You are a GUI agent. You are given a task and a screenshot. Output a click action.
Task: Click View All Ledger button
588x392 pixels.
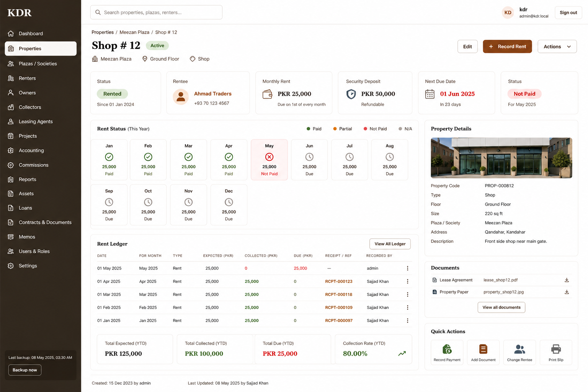390,244
